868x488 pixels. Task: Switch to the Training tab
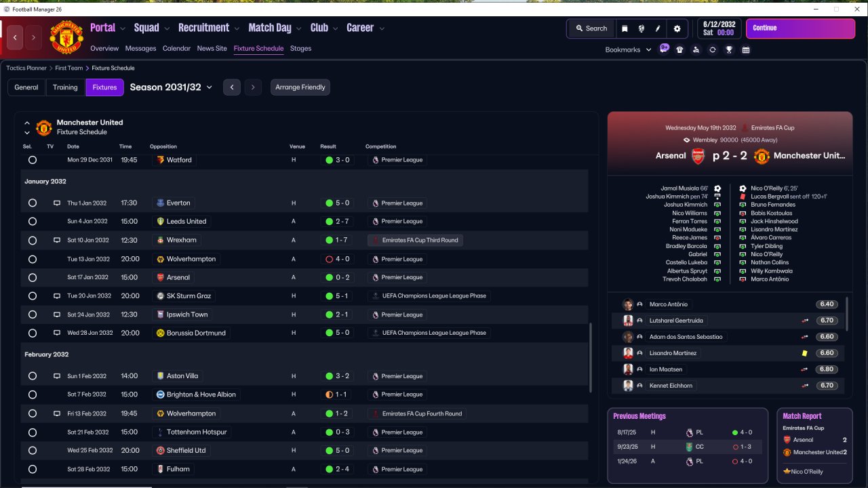pos(65,87)
